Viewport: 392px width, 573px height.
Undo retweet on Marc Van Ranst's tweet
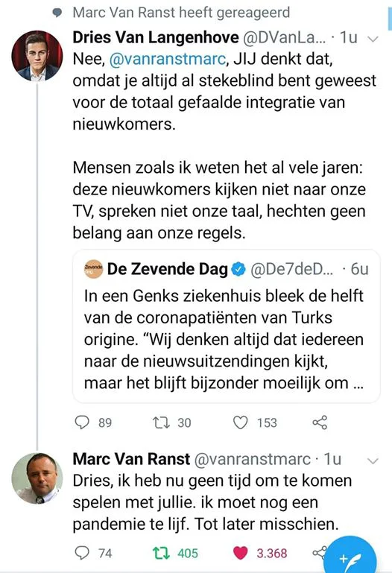(161, 553)
